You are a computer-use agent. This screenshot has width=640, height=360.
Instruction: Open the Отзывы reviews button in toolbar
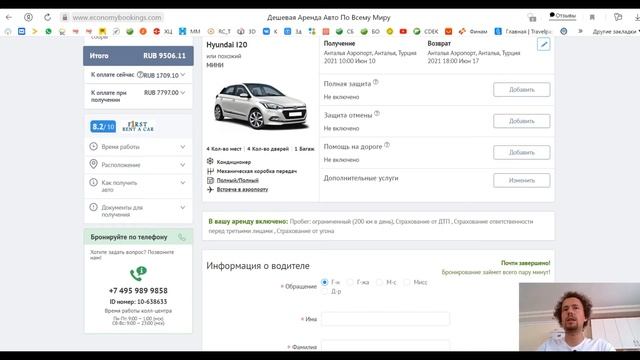[x=562, y=16]
